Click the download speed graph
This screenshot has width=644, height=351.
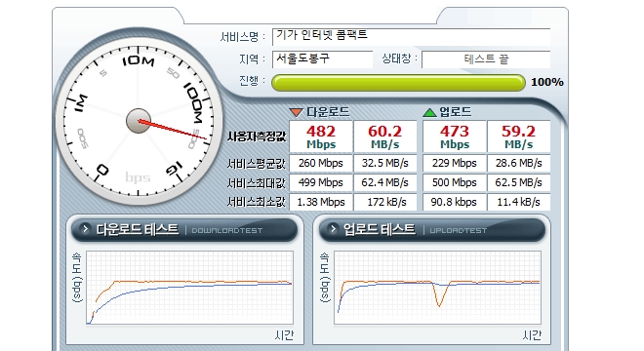pyautogui.click(x=189, y=288)
